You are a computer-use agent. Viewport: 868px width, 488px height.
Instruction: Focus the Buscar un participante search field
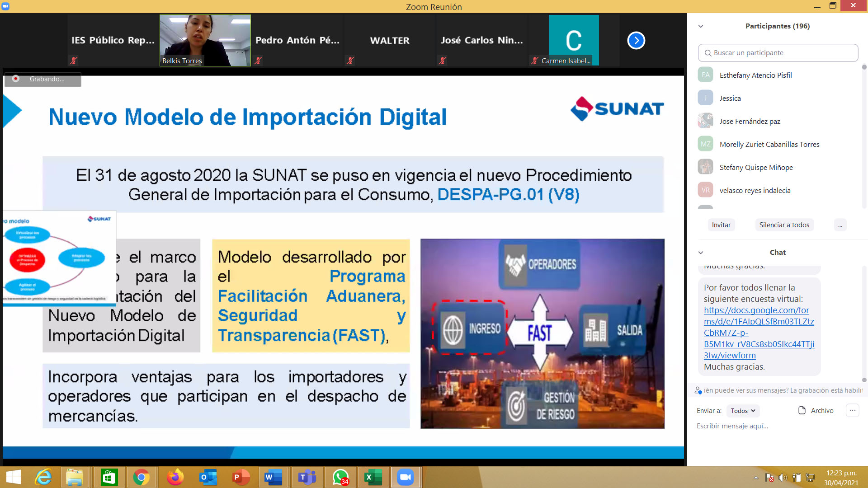point(778,53)
